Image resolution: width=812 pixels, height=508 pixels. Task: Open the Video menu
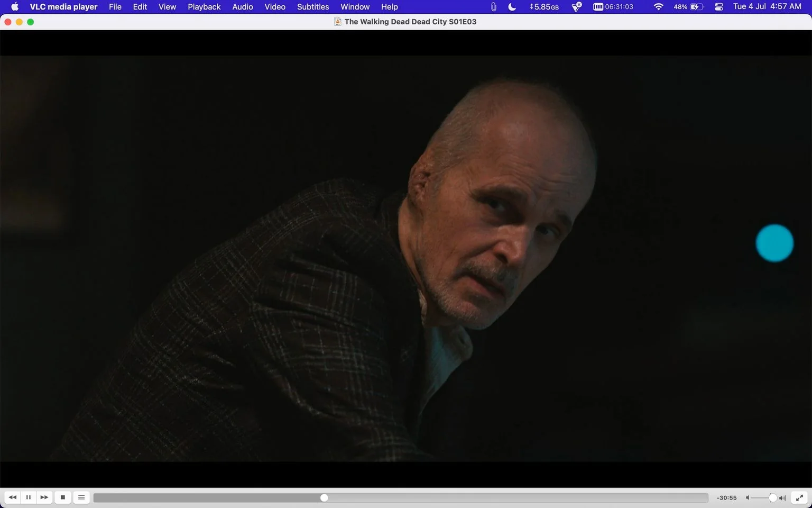coord(275,7)
